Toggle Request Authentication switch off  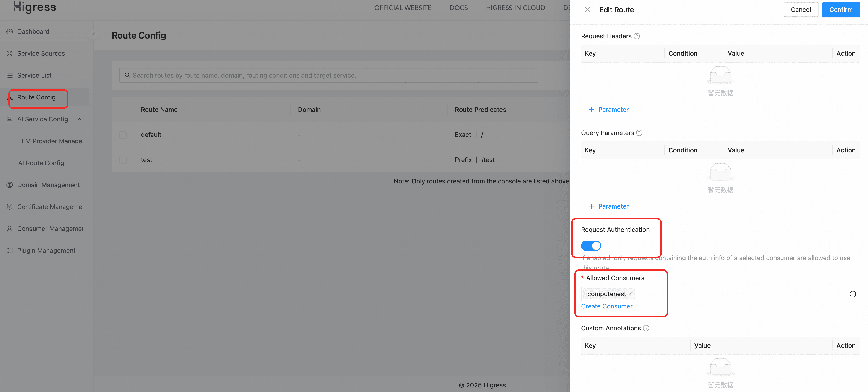coord(591,246)
